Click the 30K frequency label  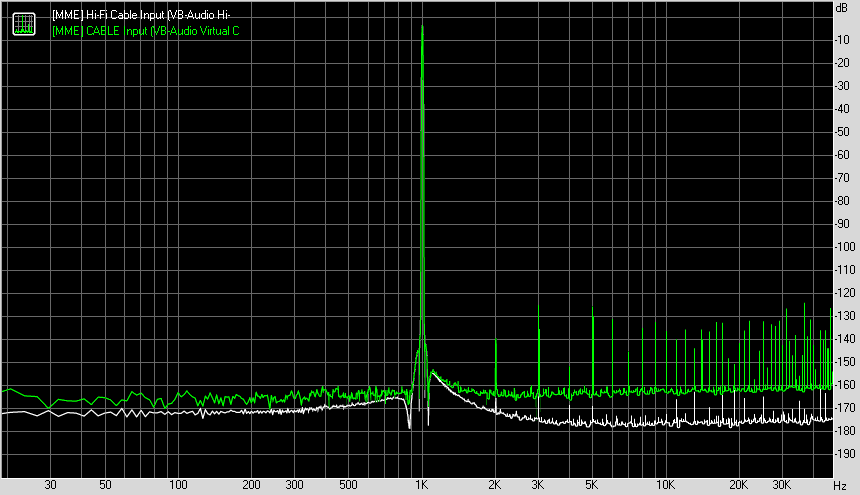click(x=782, y=485)
